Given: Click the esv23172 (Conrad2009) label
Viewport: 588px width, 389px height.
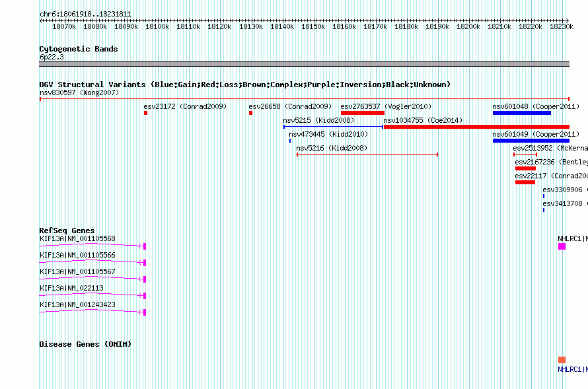Looking at the screenshot, I should point(185,106).
